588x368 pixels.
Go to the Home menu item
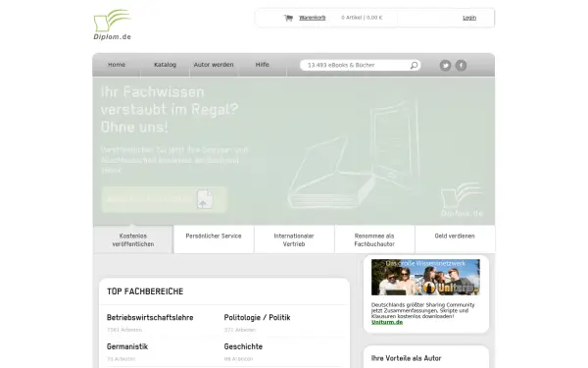tap(117, 65)
